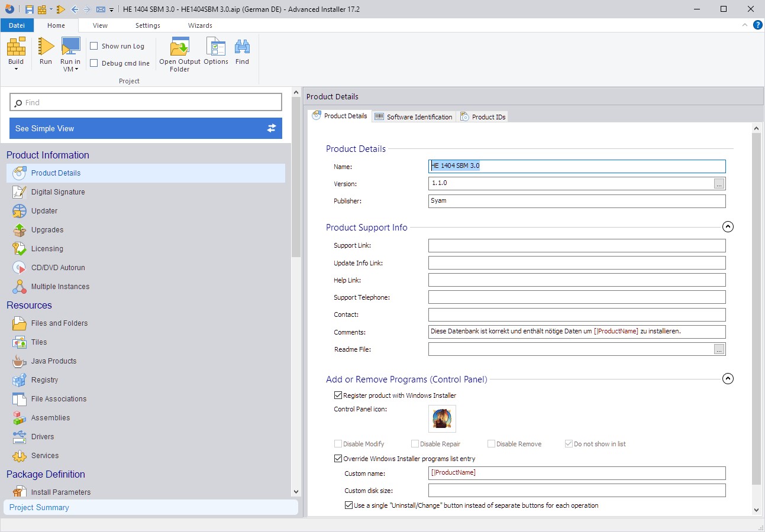The width and height of the screenshot is (765, 532).
Task: Toggle Override Windows Installer programs list entry
Action: pyautogui.click(x=338, y=459)
